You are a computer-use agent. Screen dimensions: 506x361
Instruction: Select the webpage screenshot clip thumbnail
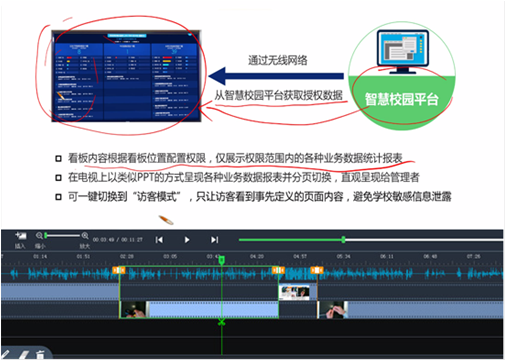click(x=294, y=292)
